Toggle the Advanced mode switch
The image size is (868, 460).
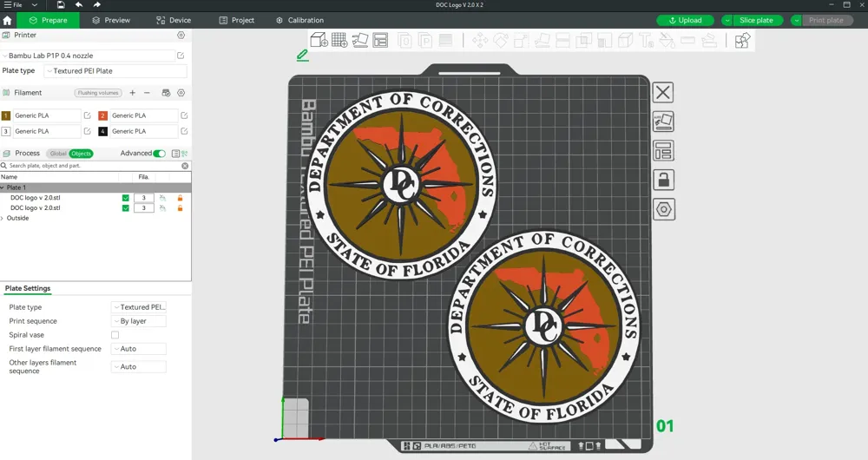coord(159,154)
